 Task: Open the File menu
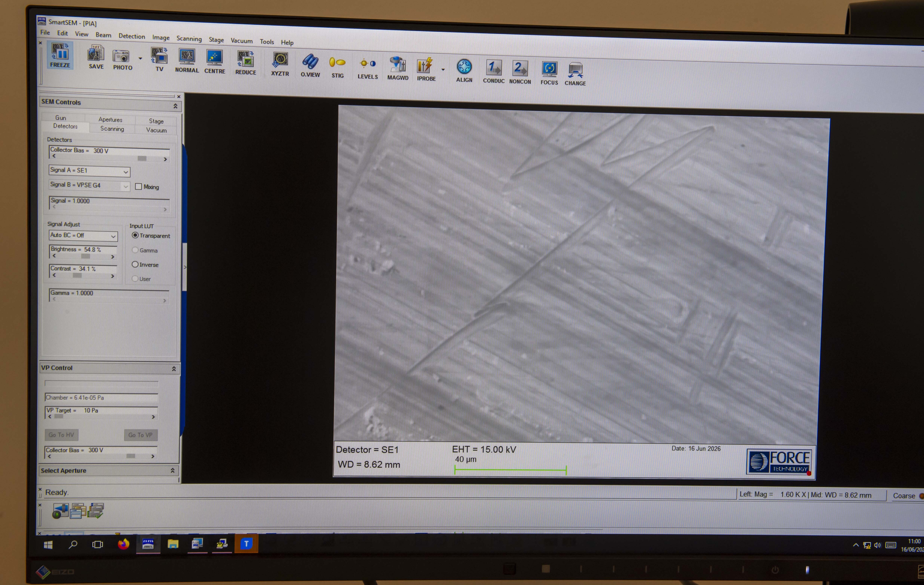point(45,32)
